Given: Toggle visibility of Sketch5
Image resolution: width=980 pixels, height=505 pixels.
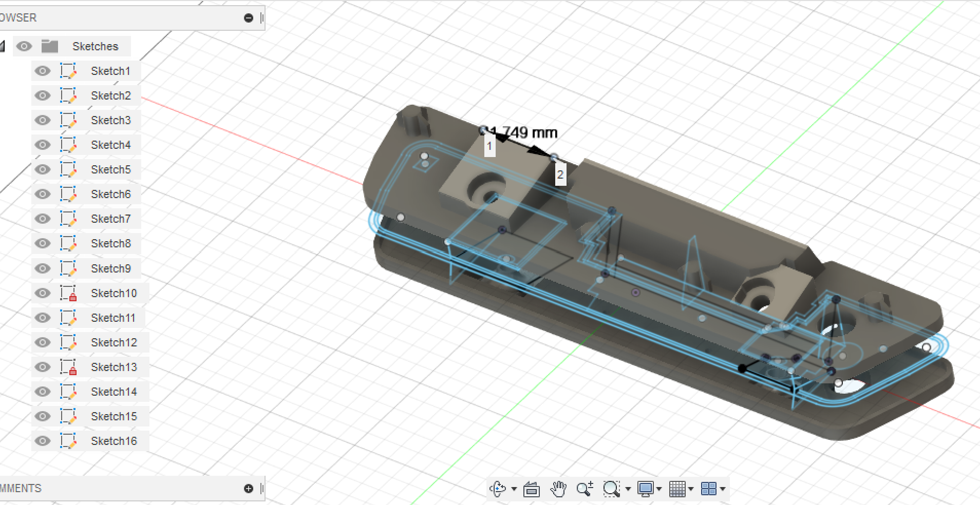Looking at the screenshot, I should click(x=43, y=169).
